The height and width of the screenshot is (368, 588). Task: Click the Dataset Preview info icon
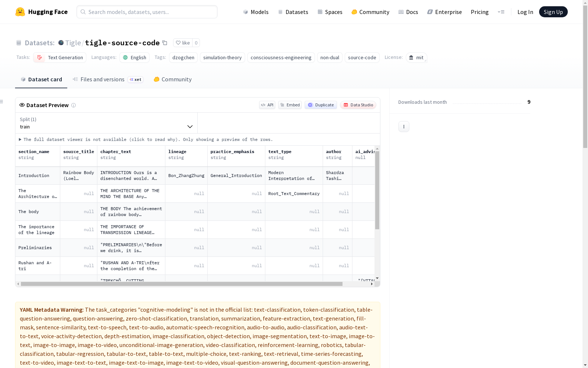click(73, 105)
